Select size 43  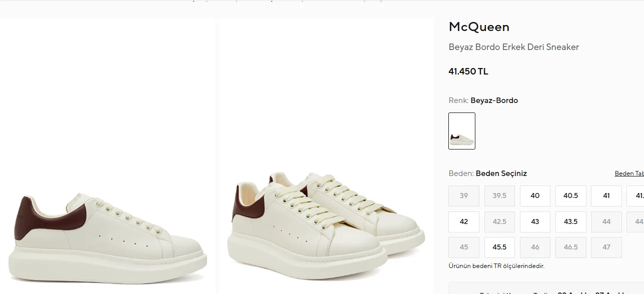point(535,222)
